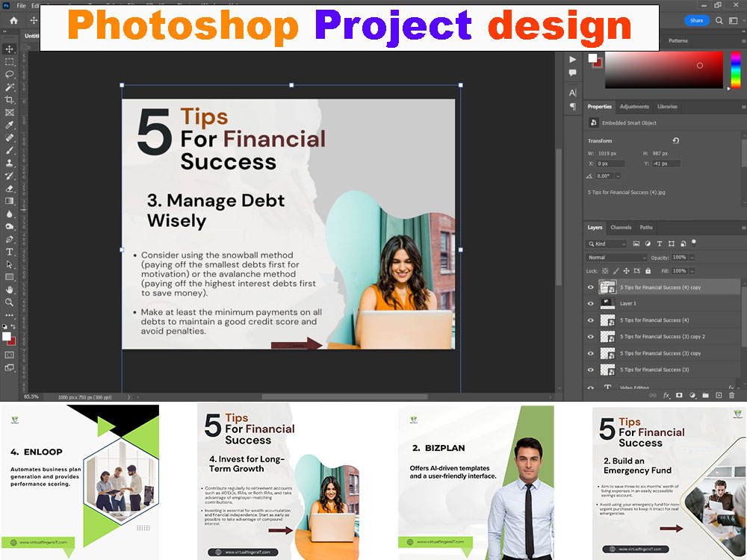This screenshot has height=560, width=747.
Task: Select the Eyedropper tool
Action: click(9, 125)
